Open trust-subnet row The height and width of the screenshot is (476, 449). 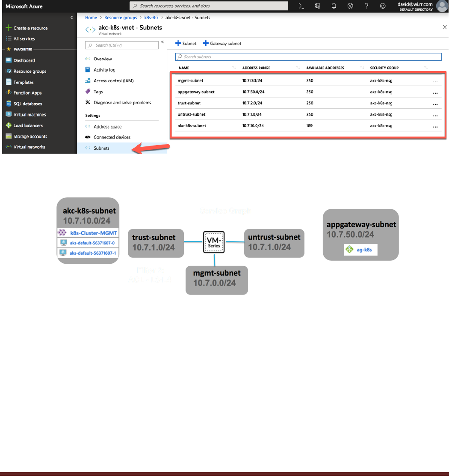(x=308, y=103)
